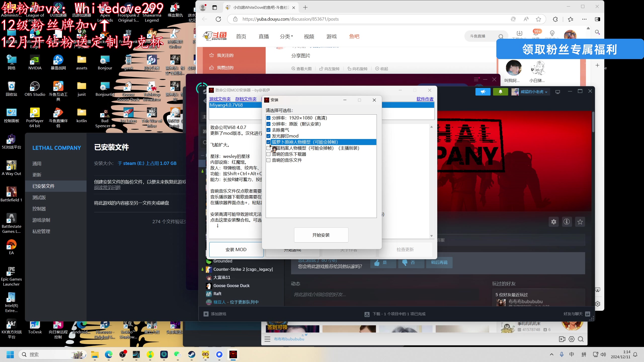Screen dimensions: 644x362
Task: Open OBS Studio desktop icon
Action: [x=35, y=89]
